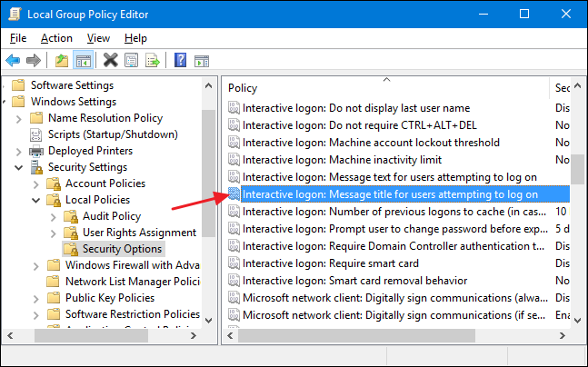This screenshot has width=588, height=367.
Task: Select the Deployed Printers tree item
Action: pos(90,151)
